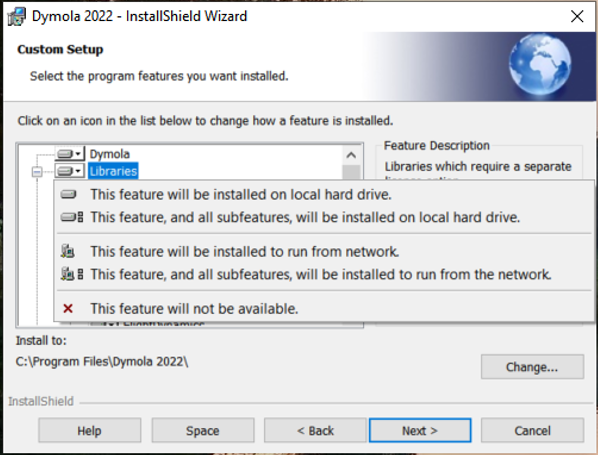Close the InstallShield Wizard window
Image resolution: width=598 pixels, height=455 pixels.
[x=577, y=16]
